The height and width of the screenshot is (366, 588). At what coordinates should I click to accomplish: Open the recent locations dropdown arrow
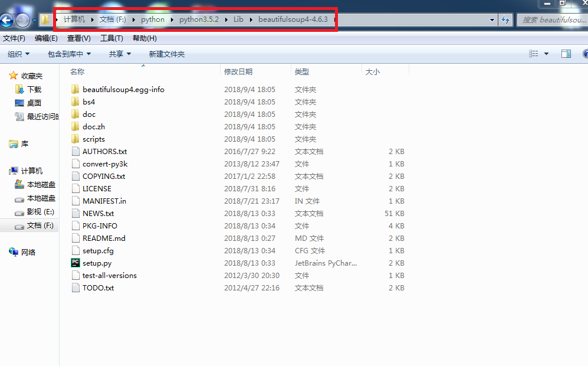[x=34, y=20]
